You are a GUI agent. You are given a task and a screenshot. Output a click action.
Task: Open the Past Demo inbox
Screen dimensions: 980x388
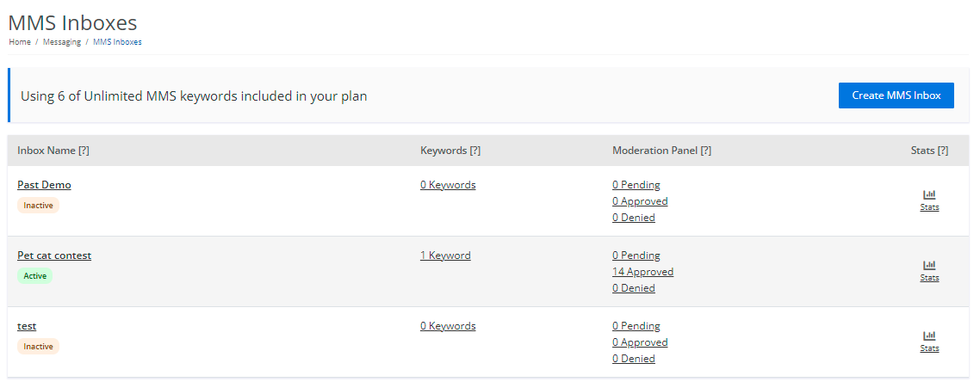pyautogui.click(x=44, y=185)
